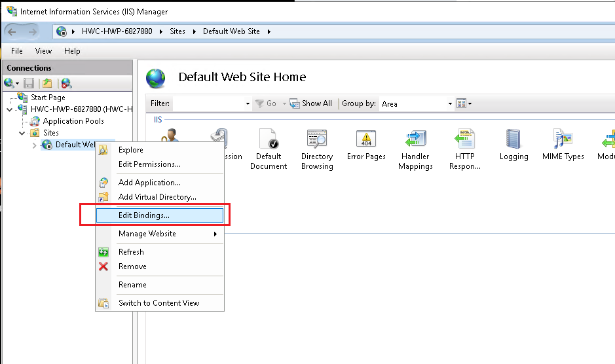Click the green Refresh icon
Screen dimensions: 615x364
click(x=103, y=252)
